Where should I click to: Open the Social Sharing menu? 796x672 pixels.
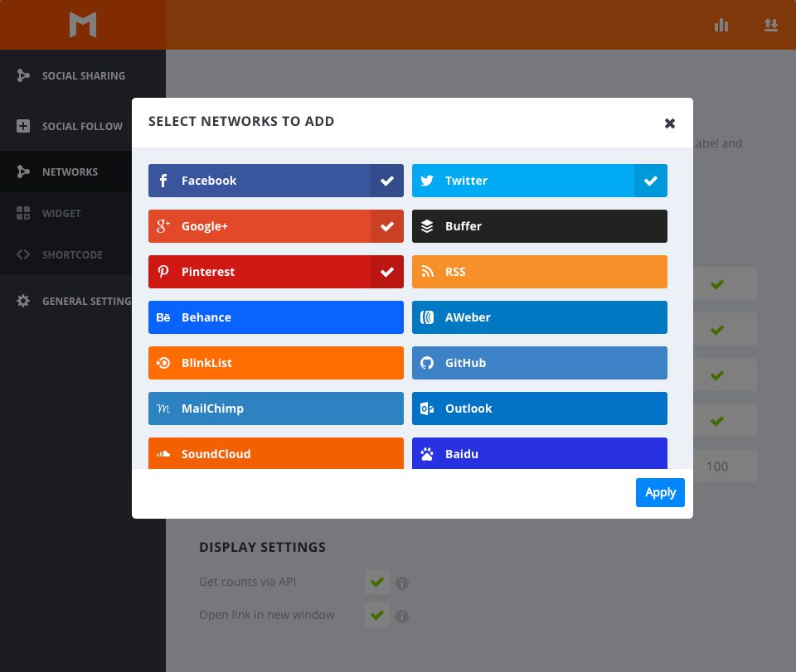83,75
